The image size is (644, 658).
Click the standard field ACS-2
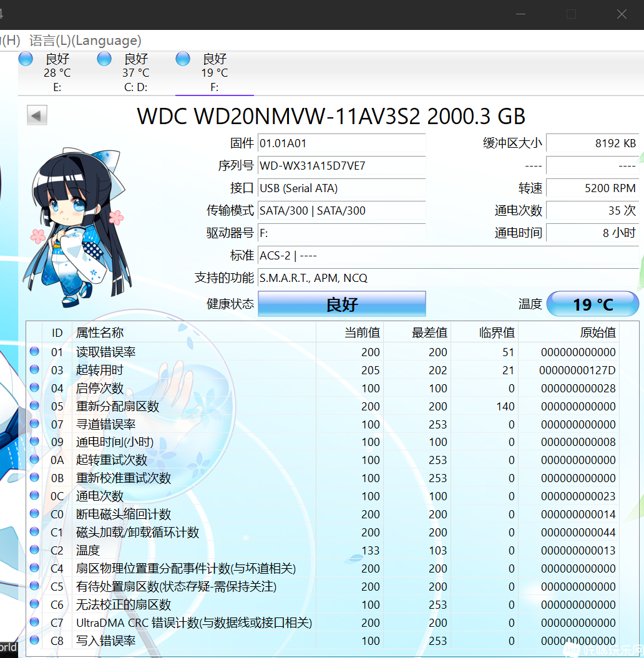[x=448, y=256]
